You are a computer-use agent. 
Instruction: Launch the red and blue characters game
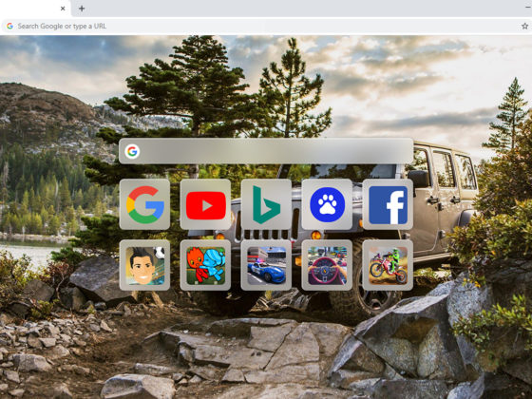pos(205,265)
